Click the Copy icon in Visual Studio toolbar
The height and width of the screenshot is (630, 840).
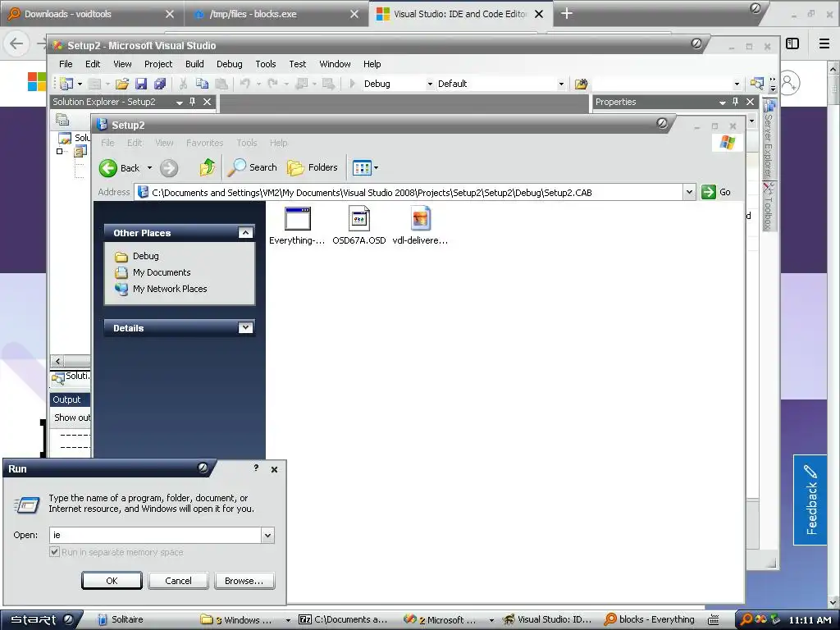pyautogui.click(x=202, y=84)
